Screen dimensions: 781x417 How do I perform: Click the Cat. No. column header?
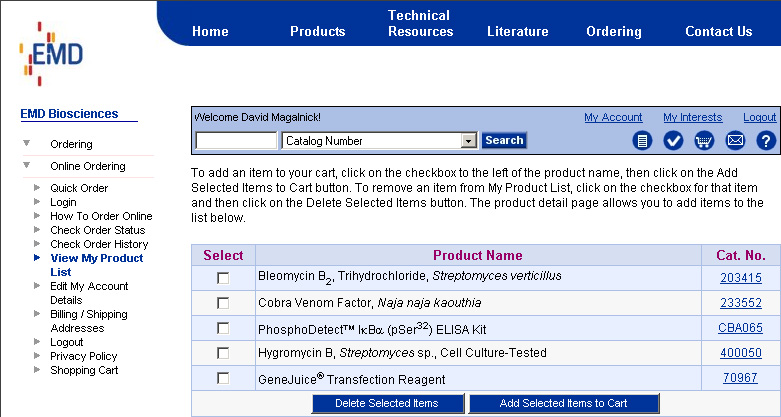tap(741, 255)
